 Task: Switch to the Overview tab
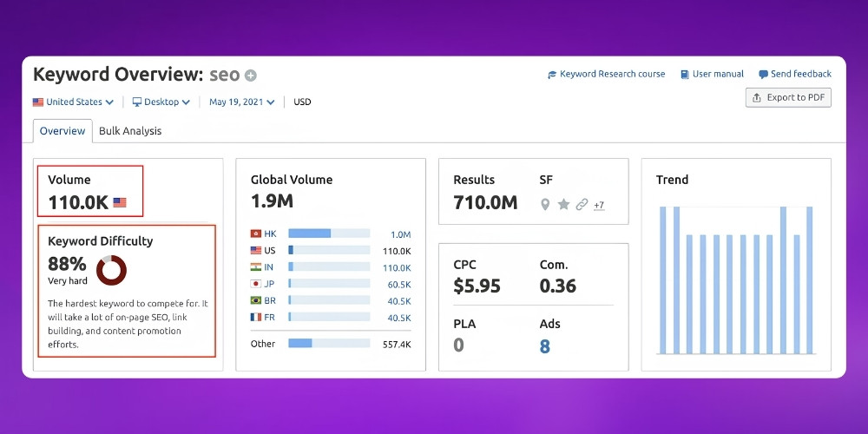(x=62, y=131)
